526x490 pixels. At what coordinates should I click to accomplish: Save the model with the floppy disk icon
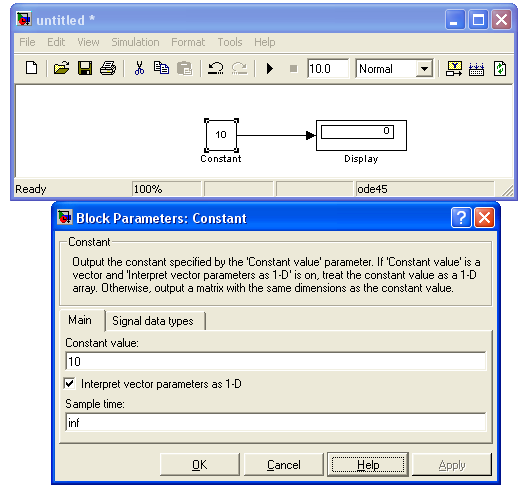(x=85, y=68)
